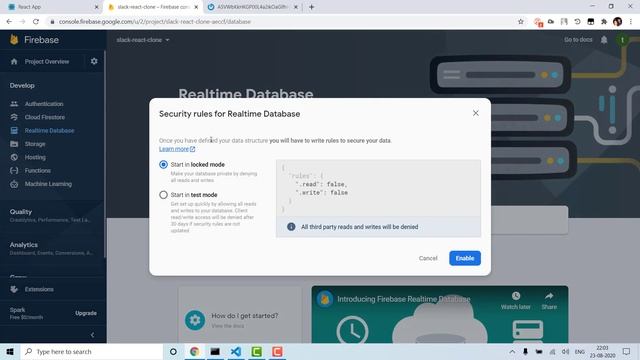Click the Functions sidebar icon
Screen dimensions: 640x360
[x=14, y=171]
